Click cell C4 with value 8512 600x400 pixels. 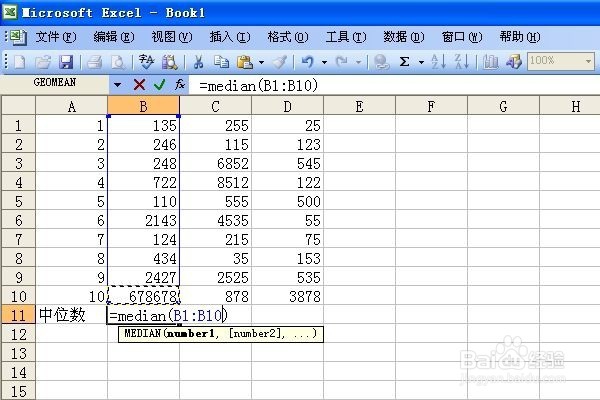pyautogui.click(x=215, y=182)
